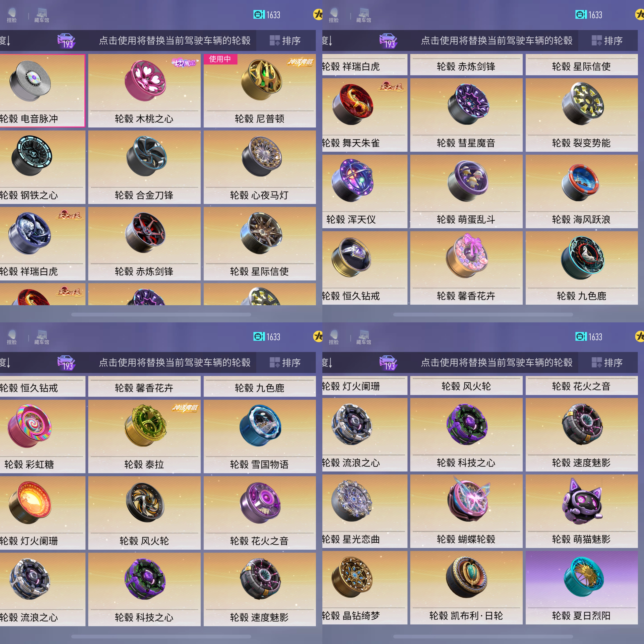Choose the 雪国物语 wheel hub
This screenshot has width=644, height=644.
click(260, 436)
